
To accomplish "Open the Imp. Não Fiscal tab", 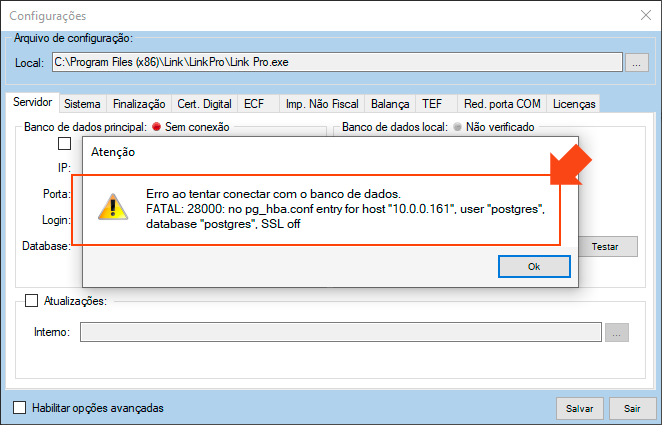I will [321, 103].
